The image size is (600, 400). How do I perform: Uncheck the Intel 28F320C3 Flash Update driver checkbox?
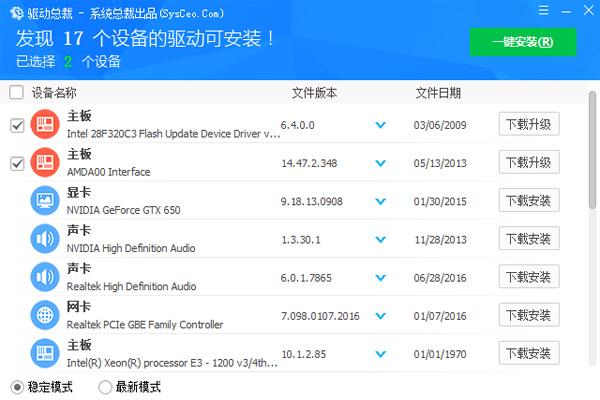[x=17, y=125]
